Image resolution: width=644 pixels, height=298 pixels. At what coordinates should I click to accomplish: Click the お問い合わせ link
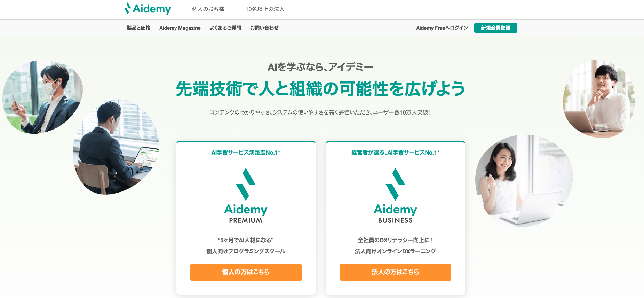click(x=264, y=28)
